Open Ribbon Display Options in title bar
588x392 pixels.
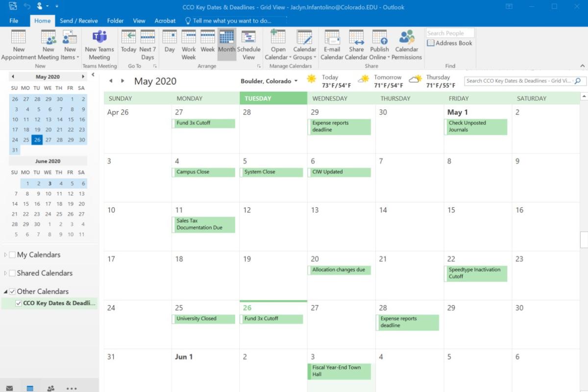pyautogui.click(x=509, y=6)
